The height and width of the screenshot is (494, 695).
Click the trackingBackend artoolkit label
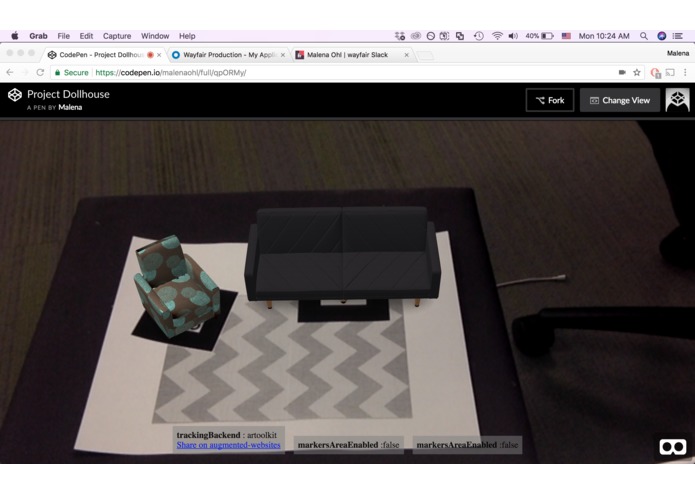click(226, 435)
